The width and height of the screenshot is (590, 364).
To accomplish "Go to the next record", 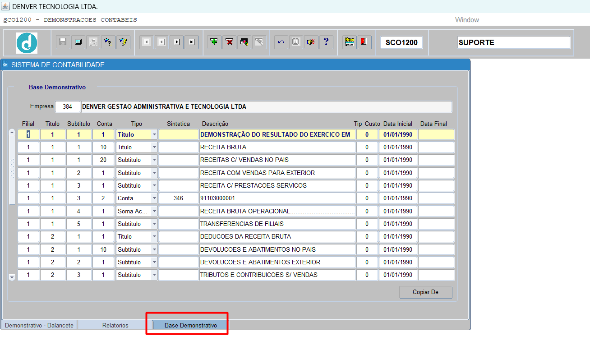I will [x=177, y=42].
